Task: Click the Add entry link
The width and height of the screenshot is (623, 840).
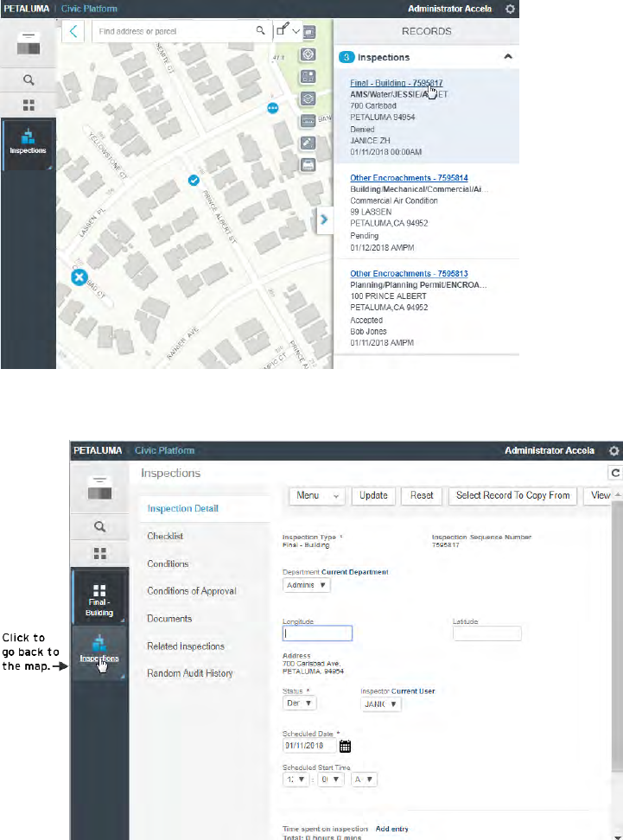Action: click(391, 829)
